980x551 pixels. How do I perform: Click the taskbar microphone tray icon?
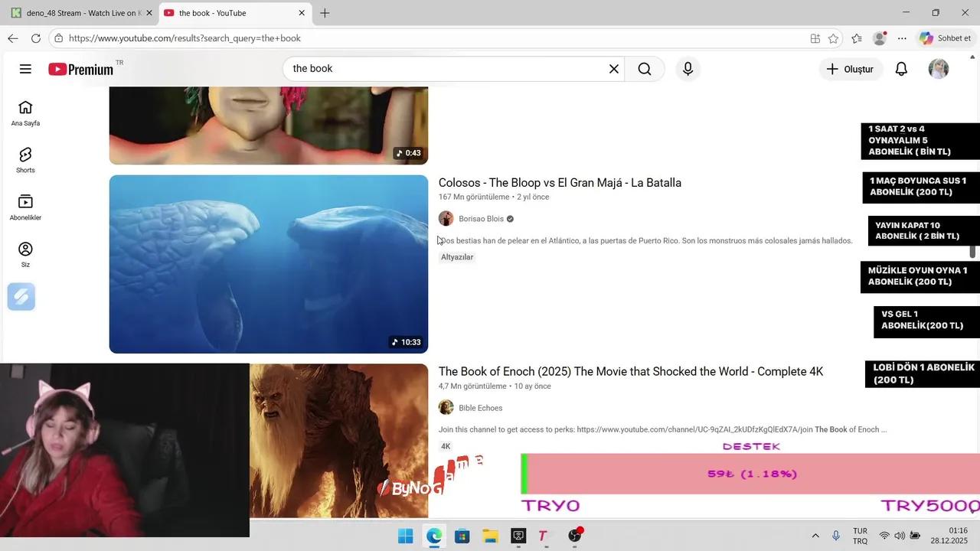[x=836, y=536]
